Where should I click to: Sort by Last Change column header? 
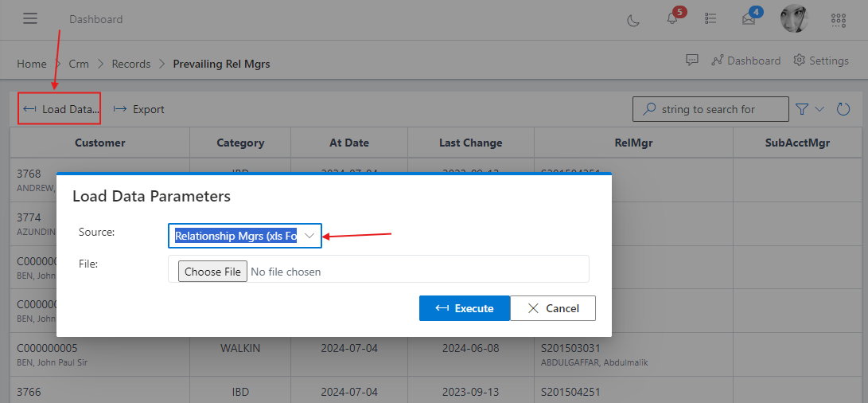(470, 143)
